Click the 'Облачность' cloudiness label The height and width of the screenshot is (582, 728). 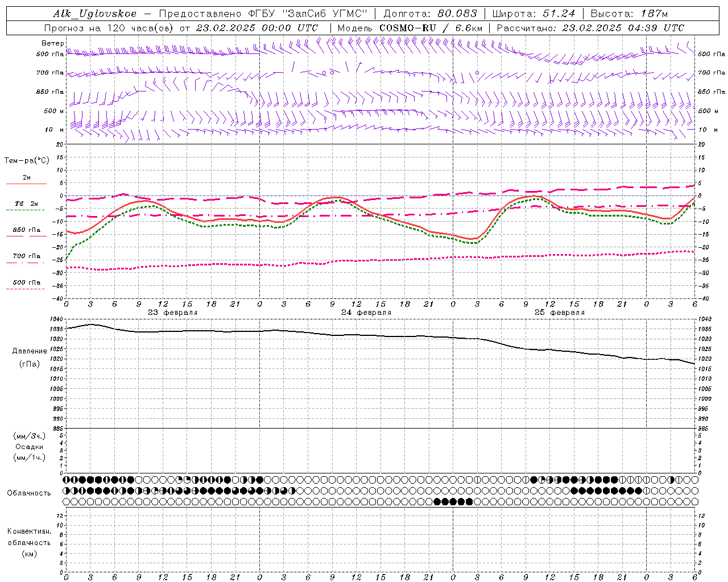pos(29,493)
